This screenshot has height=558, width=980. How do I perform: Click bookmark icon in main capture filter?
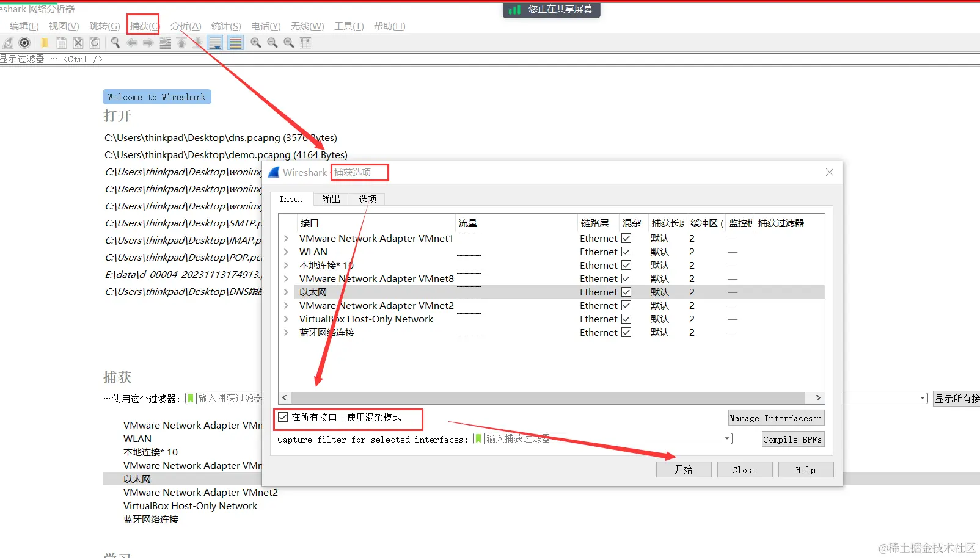point(191,398)
